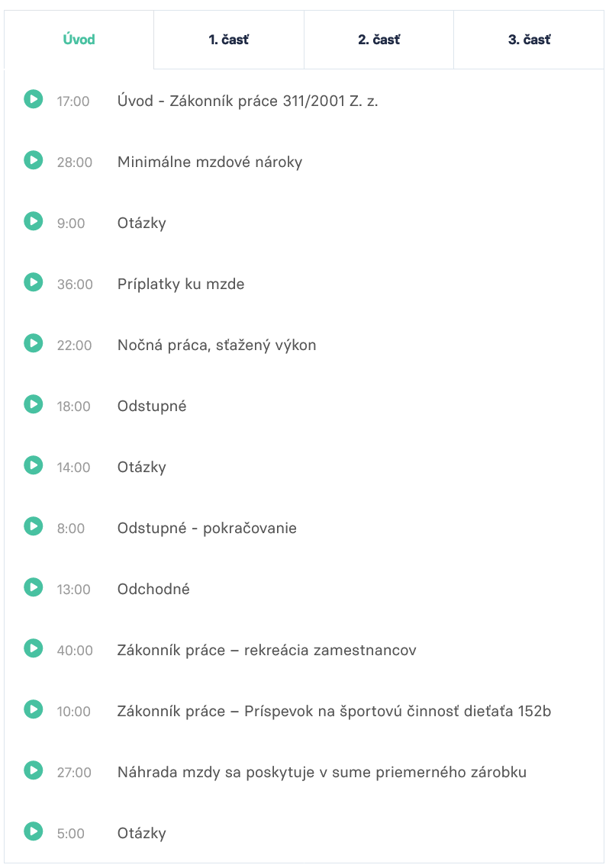Select the 3. časť tab
609x868 pixels.
pos(529,40)
